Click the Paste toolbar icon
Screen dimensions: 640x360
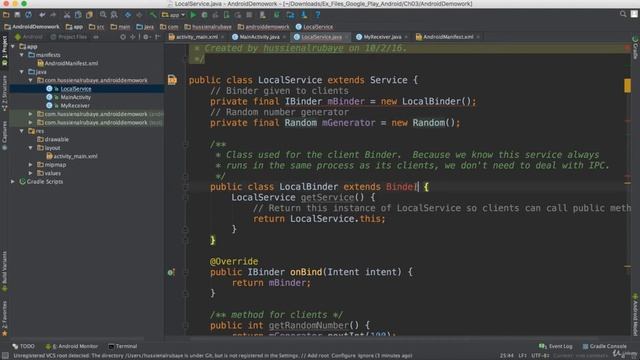coord(89,15)
